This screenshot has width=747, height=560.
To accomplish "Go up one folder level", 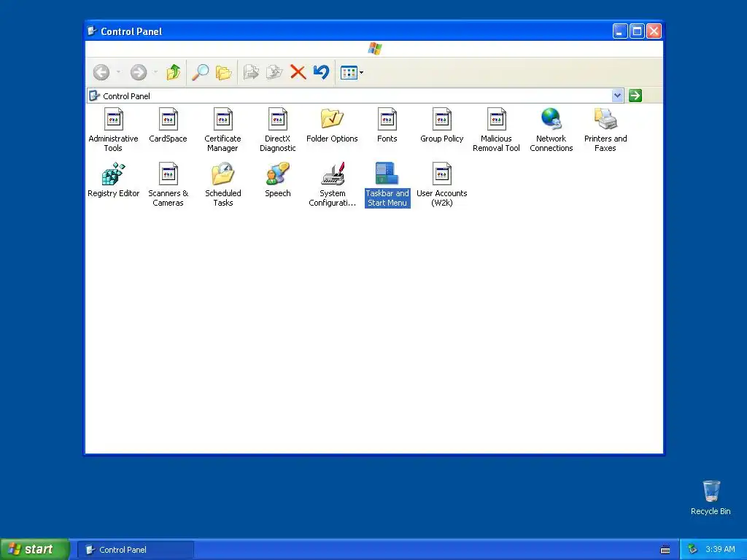I will click(174, 72).
